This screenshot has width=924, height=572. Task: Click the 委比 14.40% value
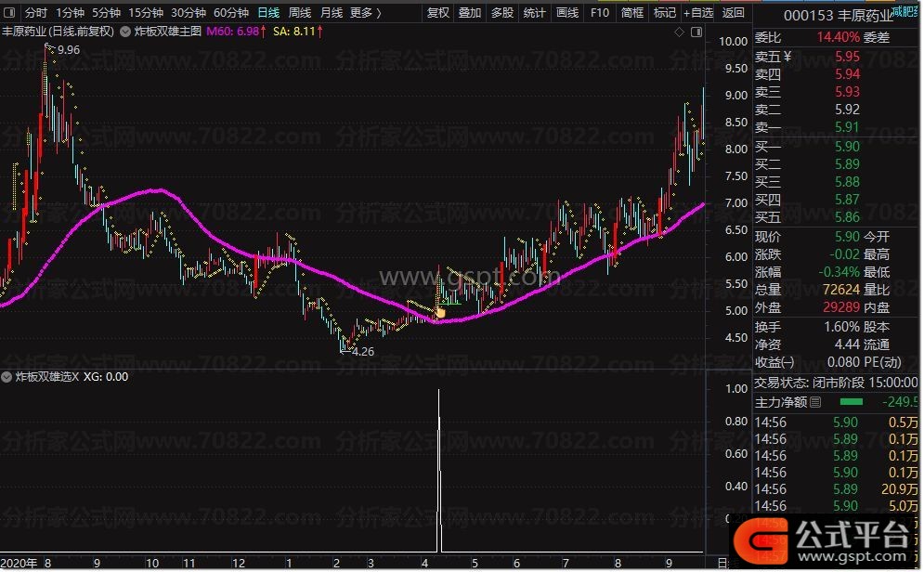(838, 38)
